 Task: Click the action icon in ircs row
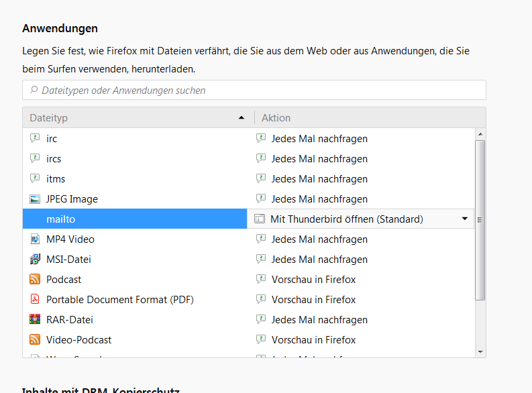pyautogui.click(x=260, y=158)
